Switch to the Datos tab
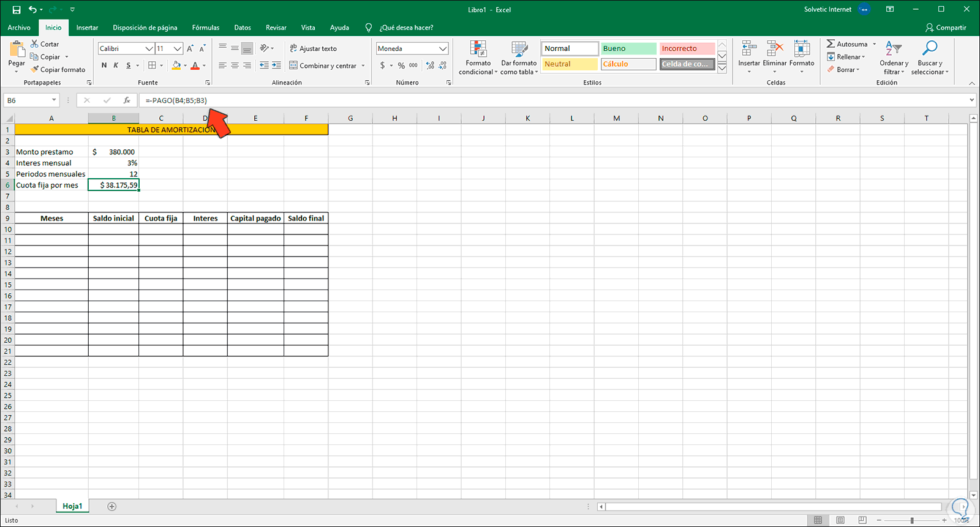The width and height of the screenshot is (980, 527). click(x=243, y=28)
